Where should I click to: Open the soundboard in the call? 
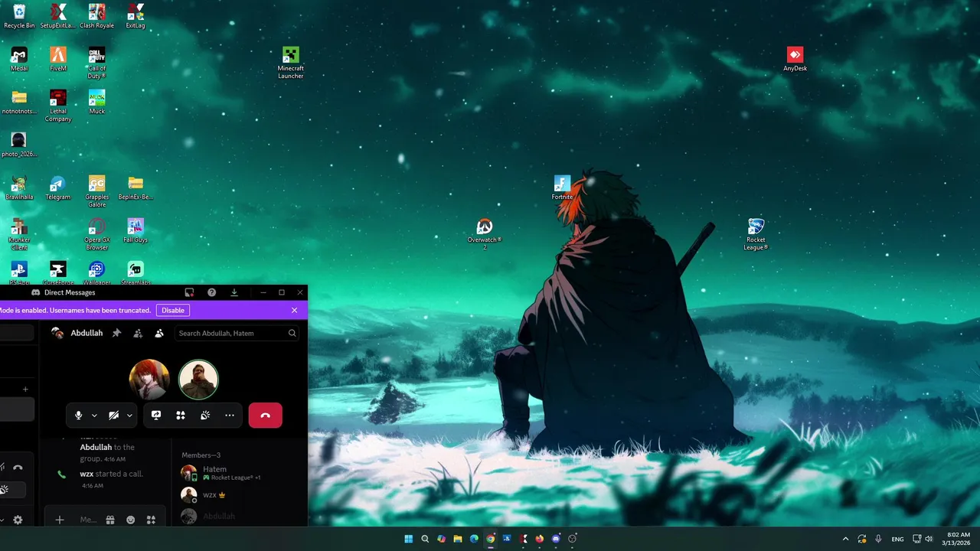tap(205, 415)
